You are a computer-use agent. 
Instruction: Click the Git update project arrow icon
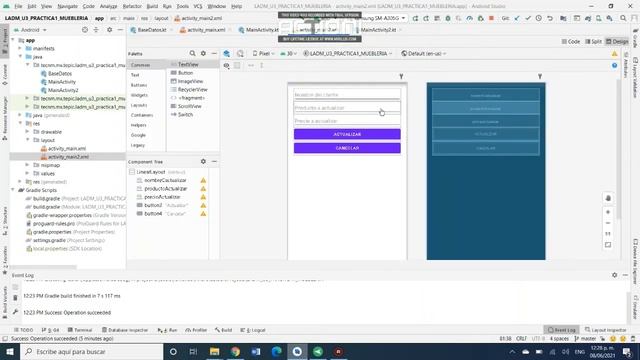(517, 18)
